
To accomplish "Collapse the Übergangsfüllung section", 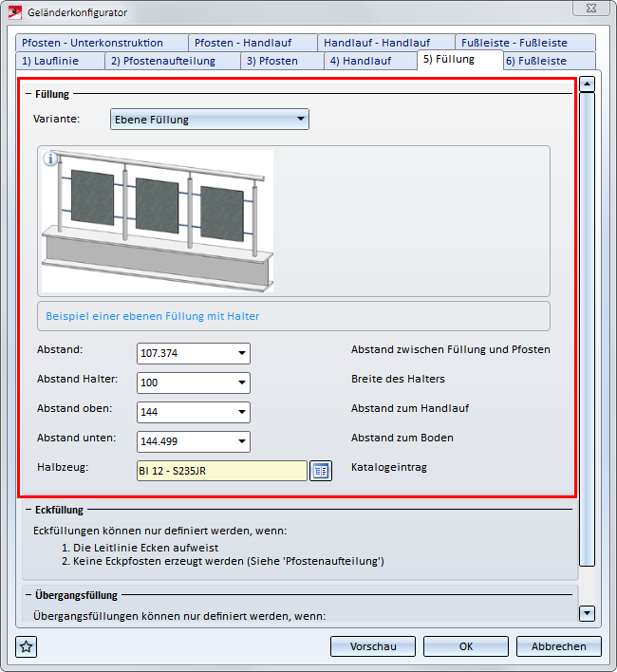I will [x=28, y=595].
